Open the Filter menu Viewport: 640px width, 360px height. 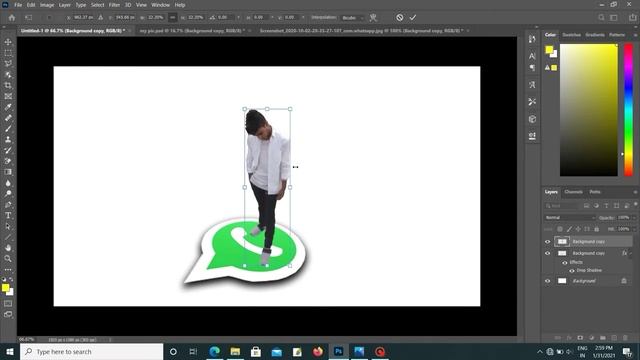tap(114, 5)
